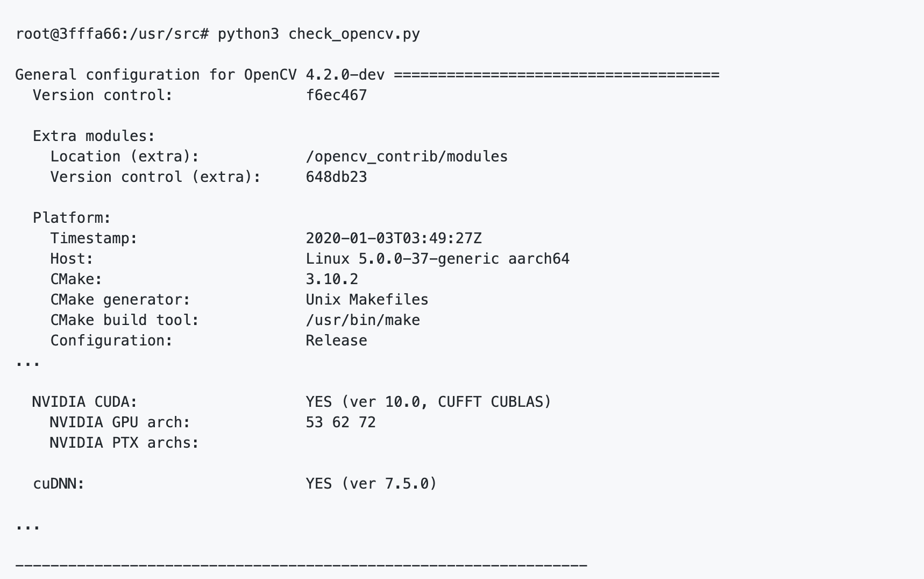Click the cuDNN label

click(59, 484)
